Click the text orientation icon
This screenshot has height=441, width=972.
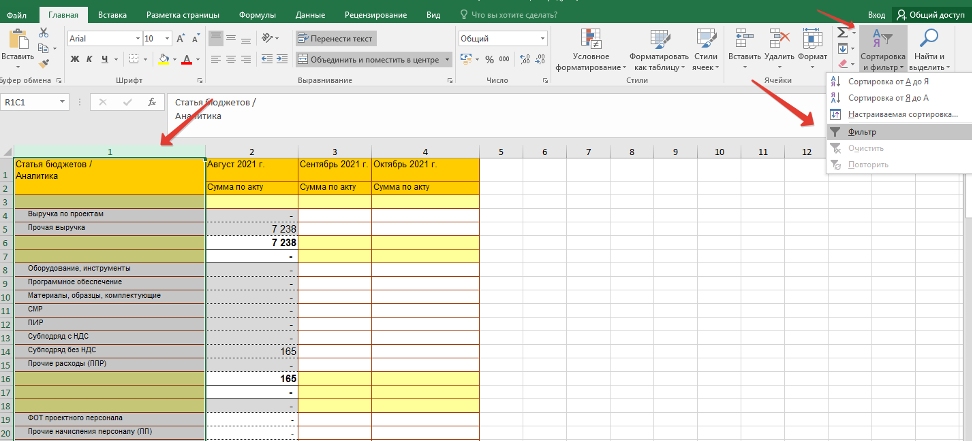coord(268,38)
